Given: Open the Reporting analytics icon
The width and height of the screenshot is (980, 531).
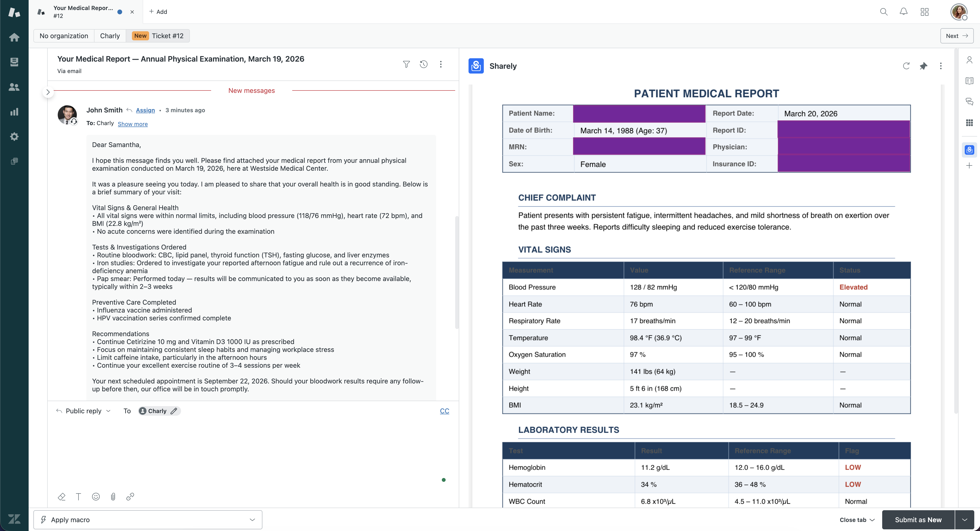Looking at the screenshot, I should coord(14,112).
